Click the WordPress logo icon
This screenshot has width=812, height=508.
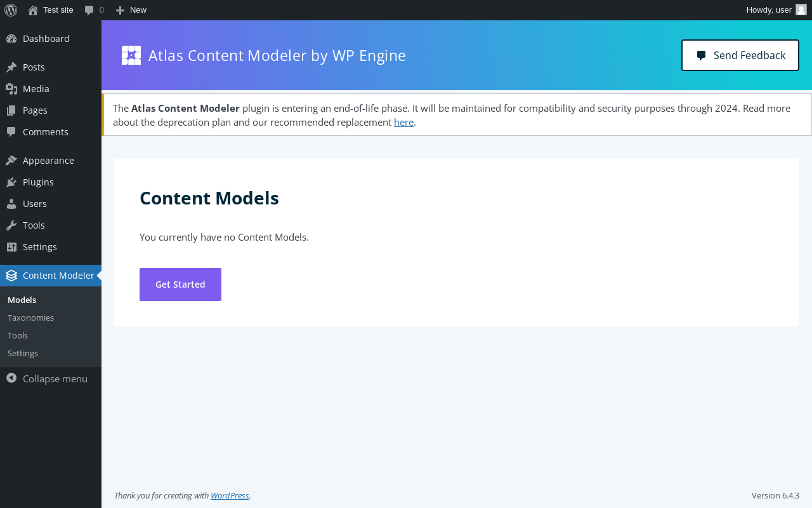[x=11, y=10]
